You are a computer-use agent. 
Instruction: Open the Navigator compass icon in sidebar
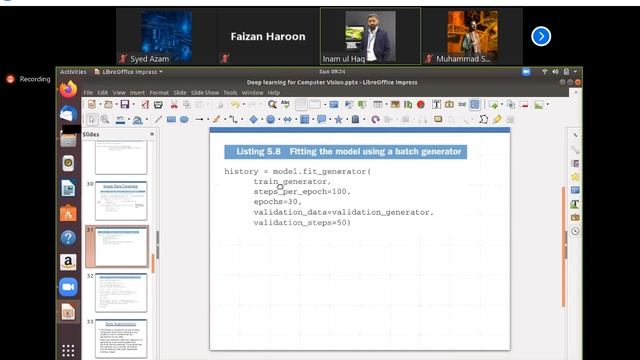click(x=575, y=231)
